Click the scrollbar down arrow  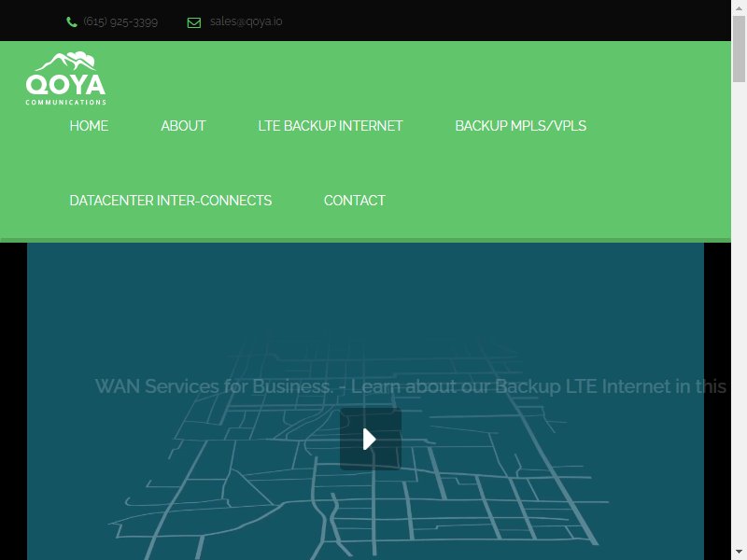(x=739, y=553)
